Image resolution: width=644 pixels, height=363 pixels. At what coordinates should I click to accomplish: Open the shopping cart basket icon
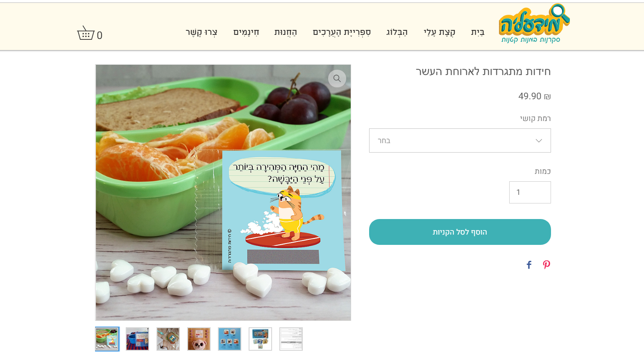[x=86, y=33]
